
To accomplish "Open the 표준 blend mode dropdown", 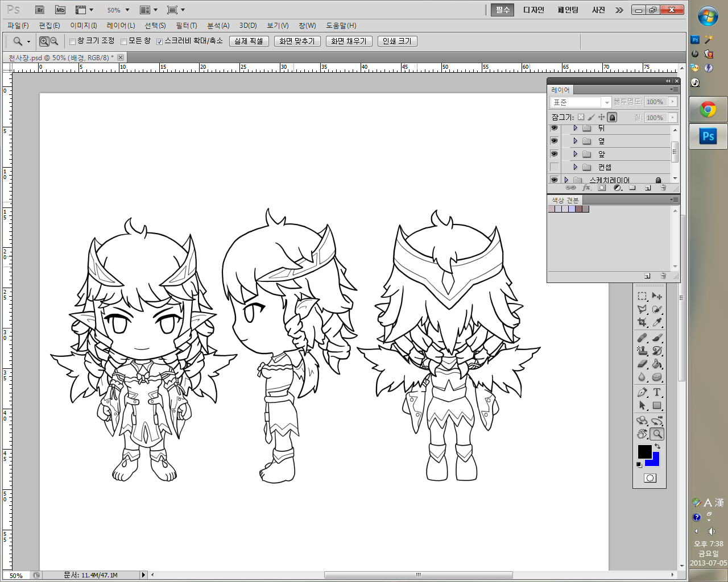I will click(x=580, y=102).
